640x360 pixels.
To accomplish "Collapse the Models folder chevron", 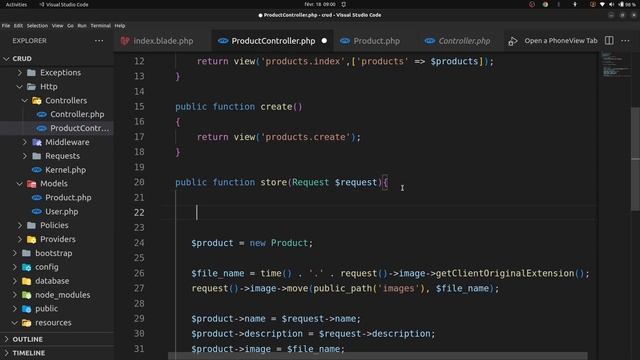I will [x=19, y=184].
